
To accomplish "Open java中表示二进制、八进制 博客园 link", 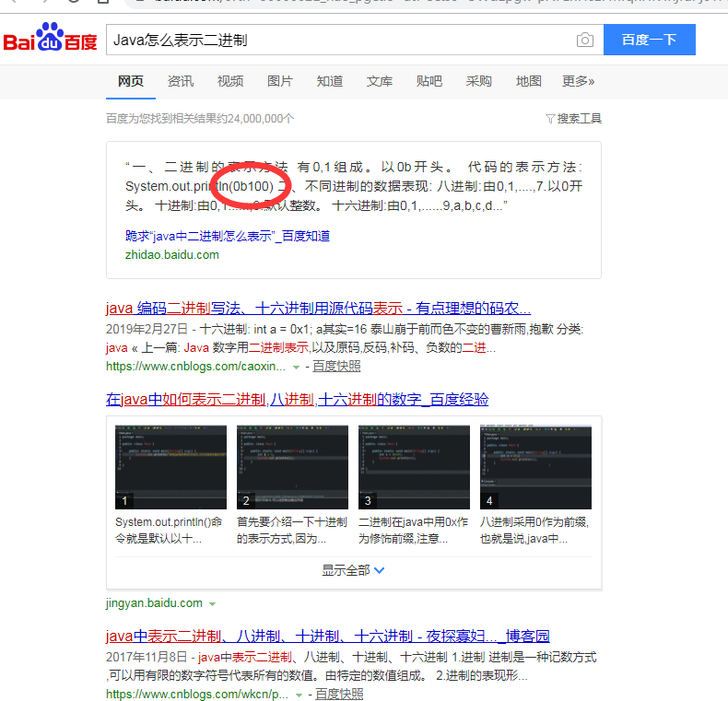I will pyautogui.click(x=328, y=636).
